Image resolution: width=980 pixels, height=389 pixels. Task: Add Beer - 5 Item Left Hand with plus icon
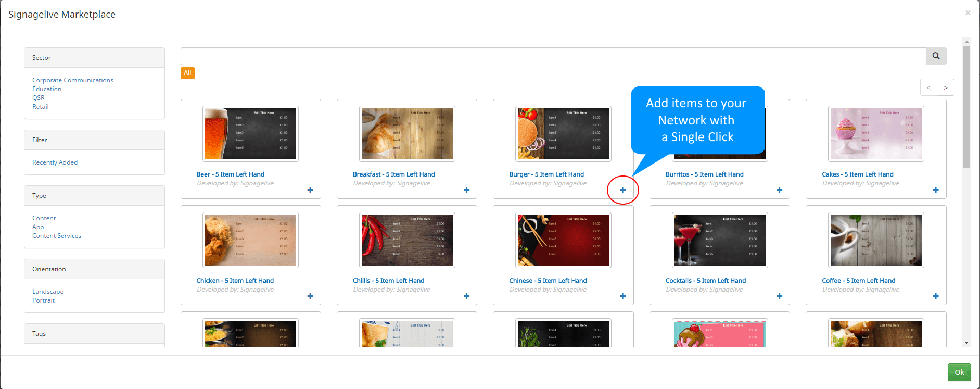click(x=310, y=190)
